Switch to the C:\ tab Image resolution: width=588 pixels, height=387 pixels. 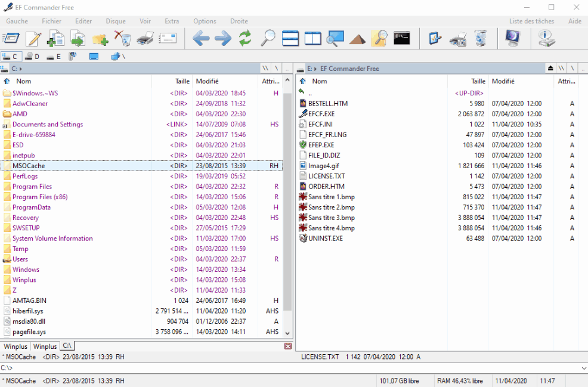[x=67, y=346]
